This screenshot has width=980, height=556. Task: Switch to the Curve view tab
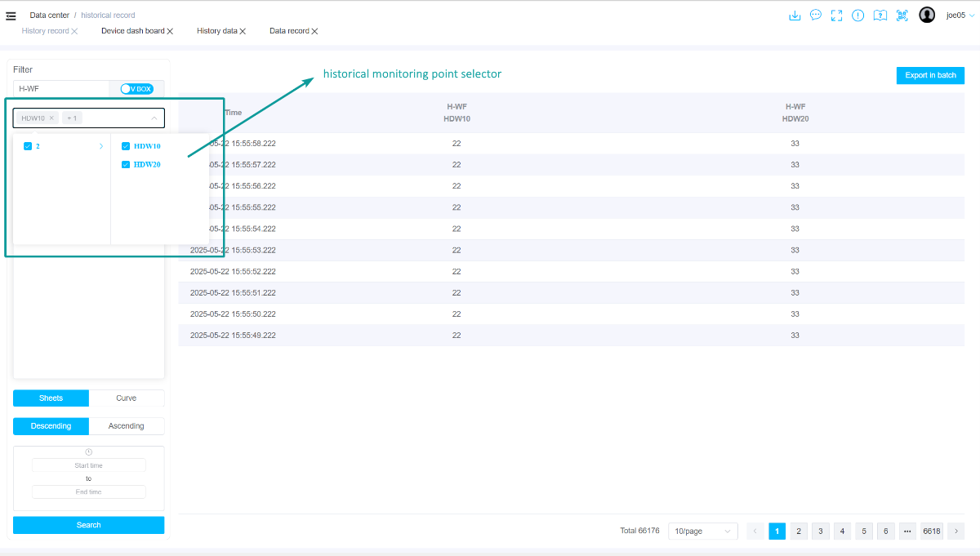pyautogui.click(x=127, y=398)
